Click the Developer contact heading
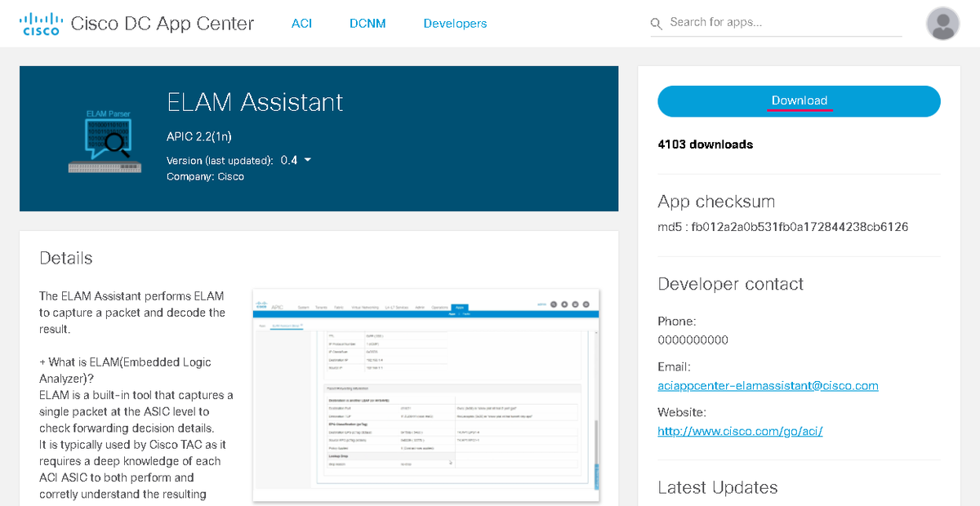The image size is (980, 506). point(731,284)
